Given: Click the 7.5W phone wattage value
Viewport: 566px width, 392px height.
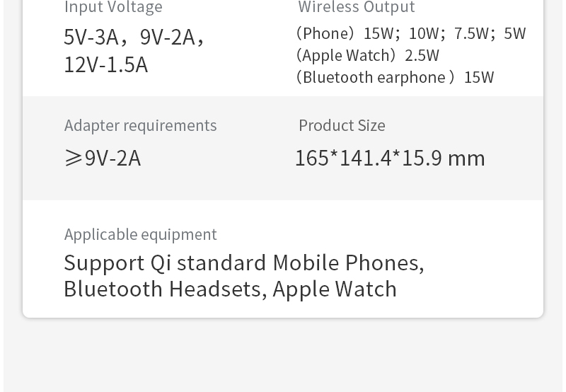Looking at the screenshot, I should point(471,34).
